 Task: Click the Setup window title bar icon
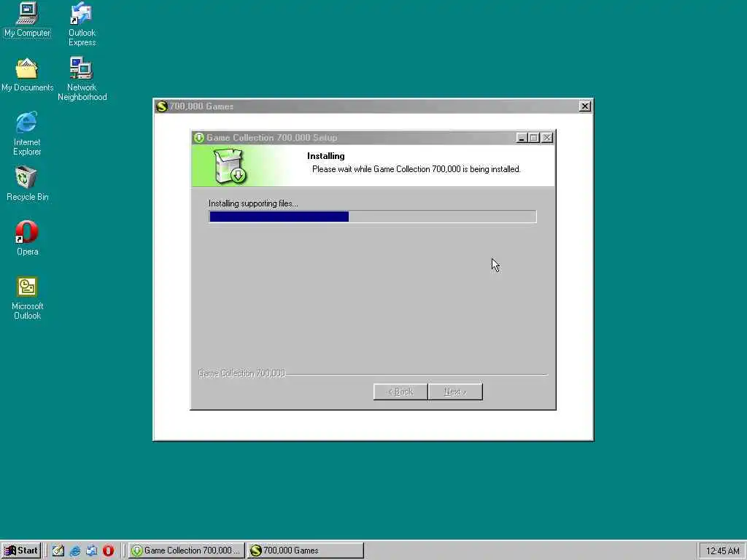point(199,138)
